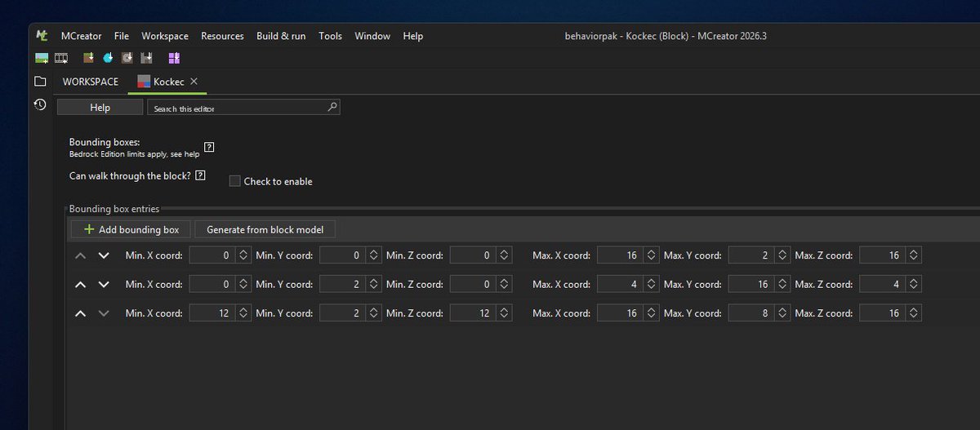This screenshot has height=430, width=980.
Task: Click the import music disc texture icon
Action: tap(127, 58)
